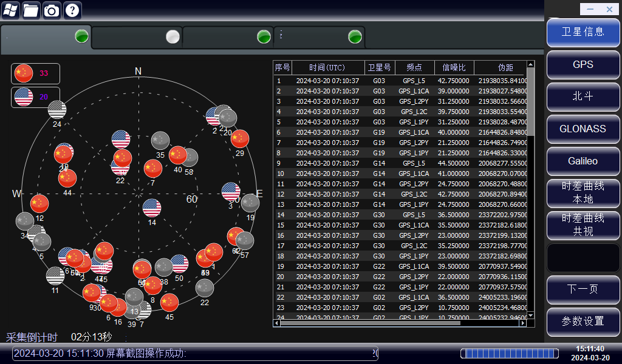The width and height of the screenshot is (622, 364).
Task: Click the table's vertical scrollbar thumb
Action: pos(531,101)
